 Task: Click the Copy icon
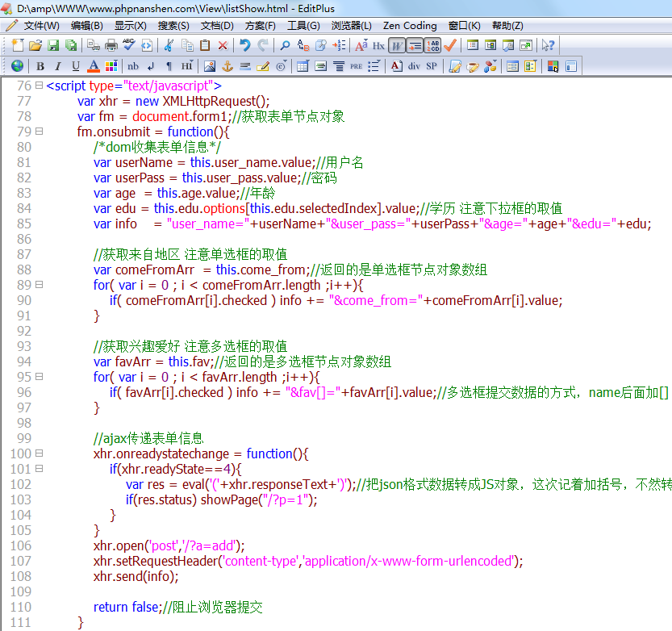(x=187, y=45)
